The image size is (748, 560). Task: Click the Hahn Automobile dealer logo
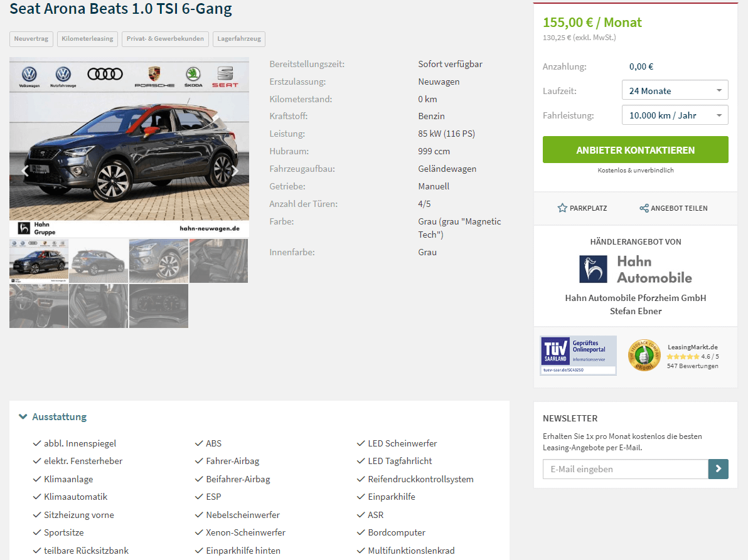pyautogui.click(x=636, y=269)
